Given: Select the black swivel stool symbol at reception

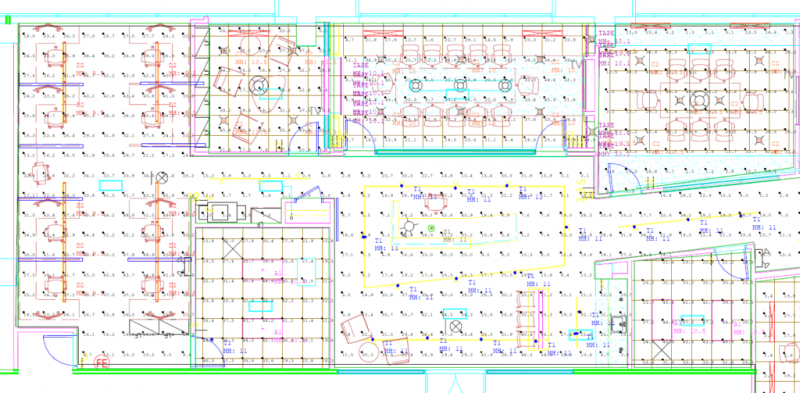Looking at the screenshot, I should 409,227.
